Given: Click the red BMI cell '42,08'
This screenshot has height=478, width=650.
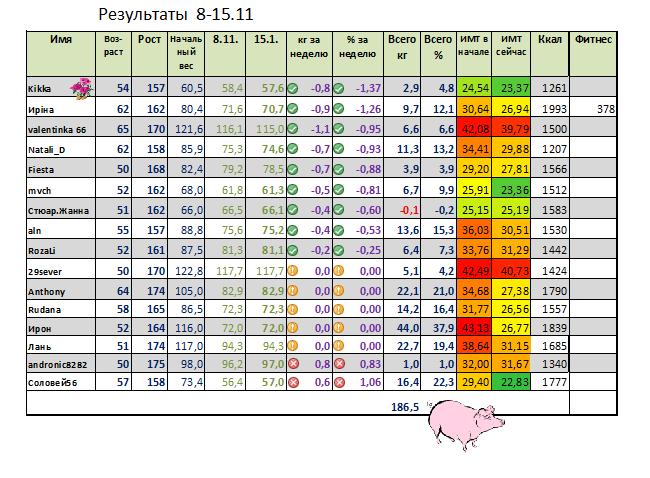Looking at the screenshot, I should (x=474, y=129).
